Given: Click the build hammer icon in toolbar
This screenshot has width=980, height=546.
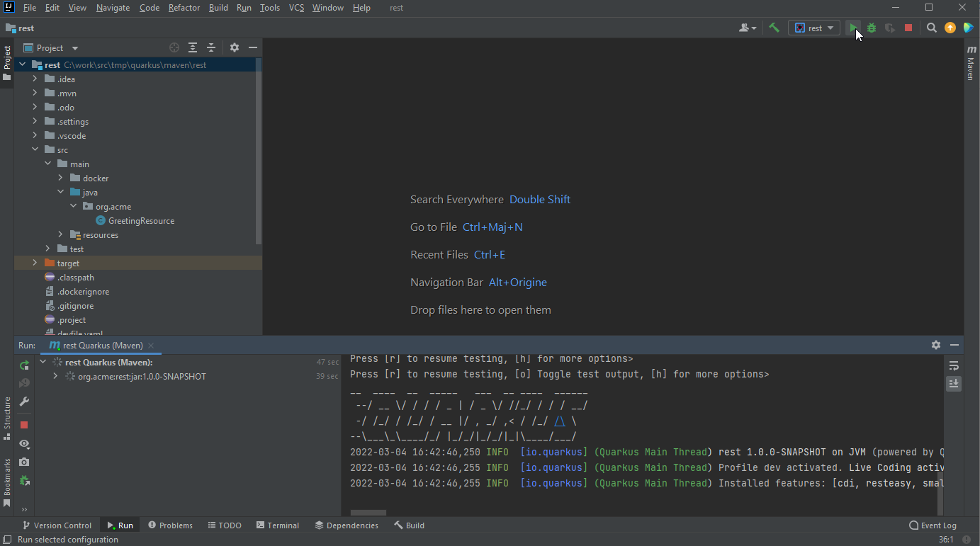Looking at the screenshot, I should [774, 28].
